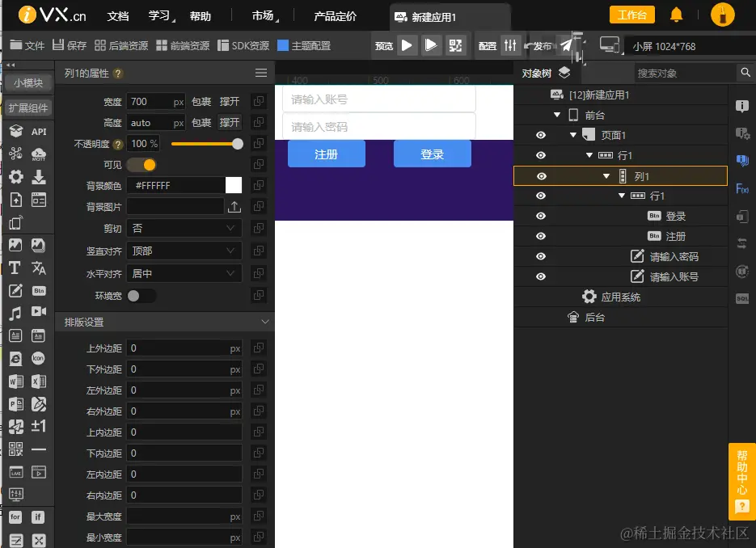Open the Fx function panel icon
This screenshot has height=548, width=756.
(742, 188)
